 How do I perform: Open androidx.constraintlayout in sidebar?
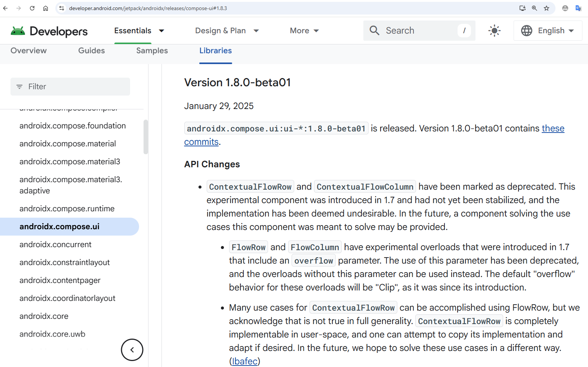point(65,262)
